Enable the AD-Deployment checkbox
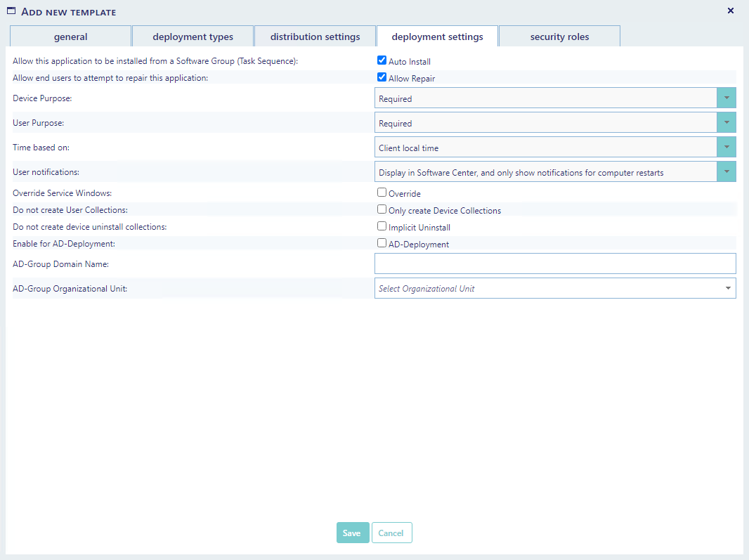749x560 pixels. tap(382, 244)
